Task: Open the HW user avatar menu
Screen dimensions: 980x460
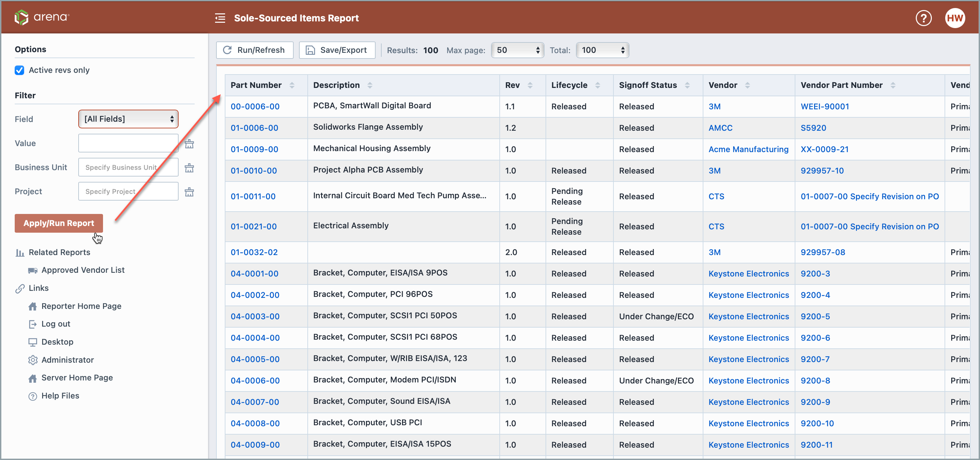Action: click(955, 18)
